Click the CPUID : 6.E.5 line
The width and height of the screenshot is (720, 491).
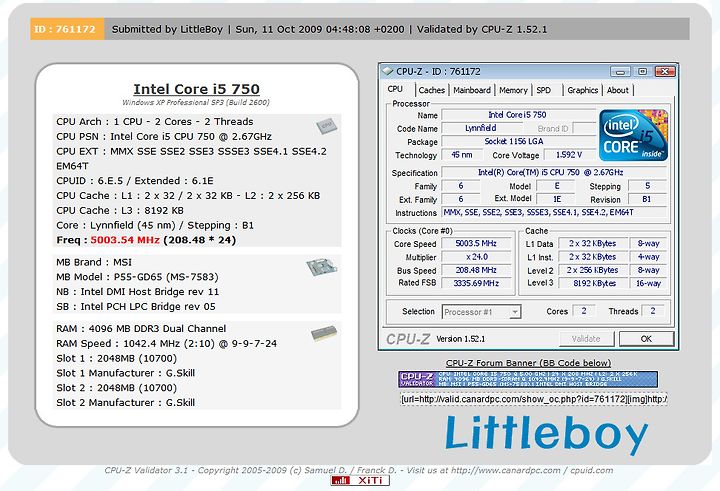coord(135,181)
